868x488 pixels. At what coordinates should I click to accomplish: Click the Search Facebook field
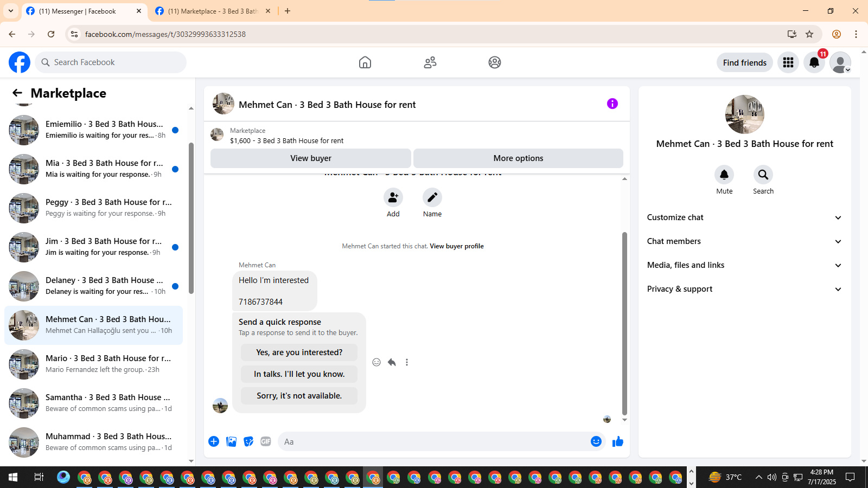[111, 62]
